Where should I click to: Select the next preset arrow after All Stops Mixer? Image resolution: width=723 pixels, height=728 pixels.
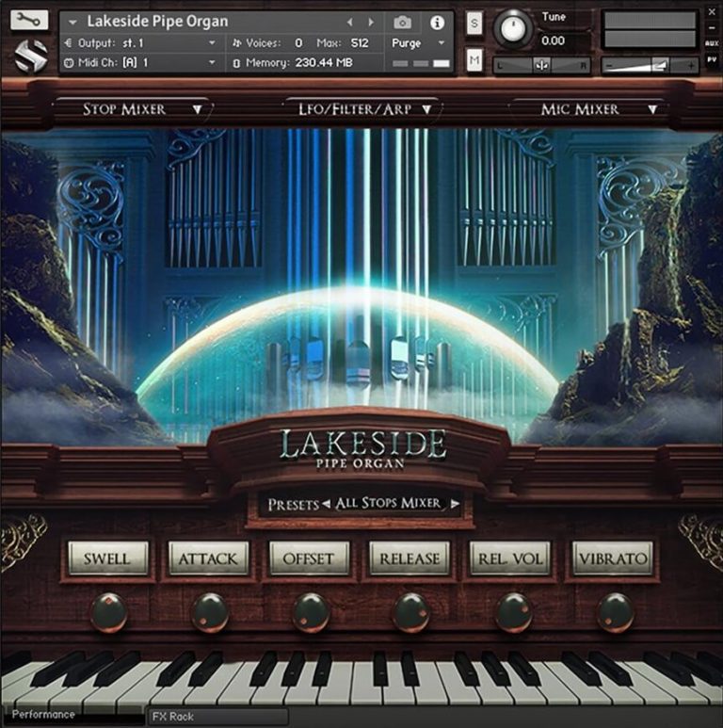[455, 503]
